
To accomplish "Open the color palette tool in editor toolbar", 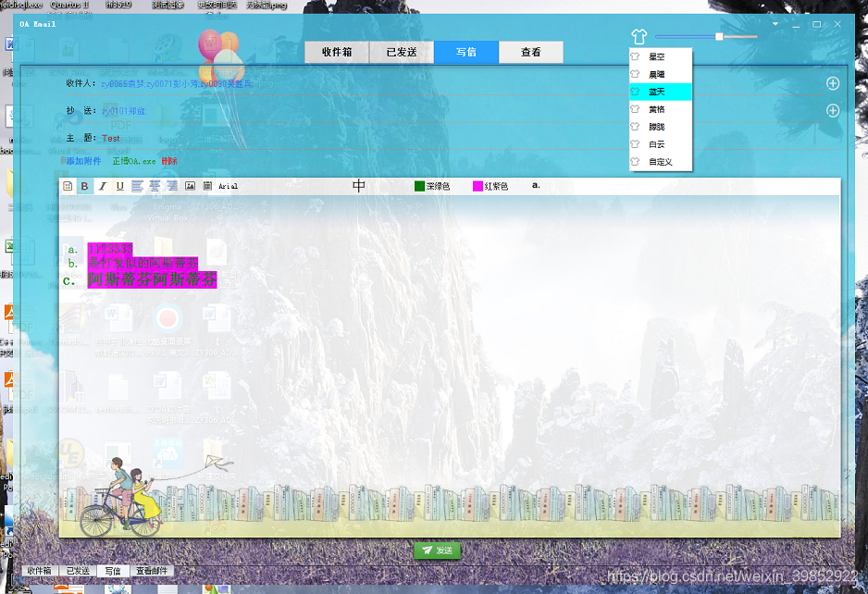I will 68,186.
